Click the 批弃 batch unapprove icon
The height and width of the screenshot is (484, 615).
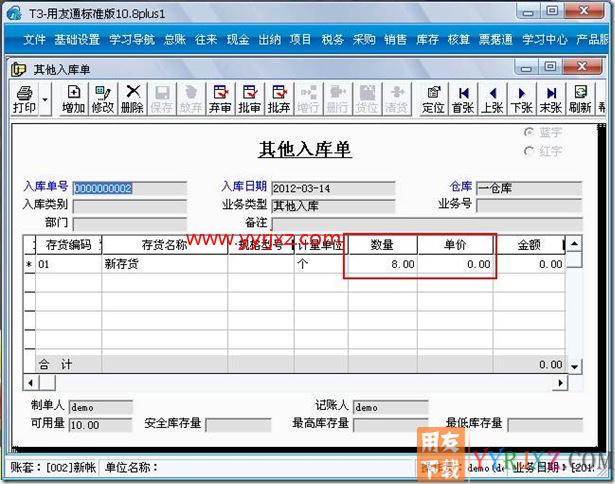pyautogui.click(x=279, y=99)
